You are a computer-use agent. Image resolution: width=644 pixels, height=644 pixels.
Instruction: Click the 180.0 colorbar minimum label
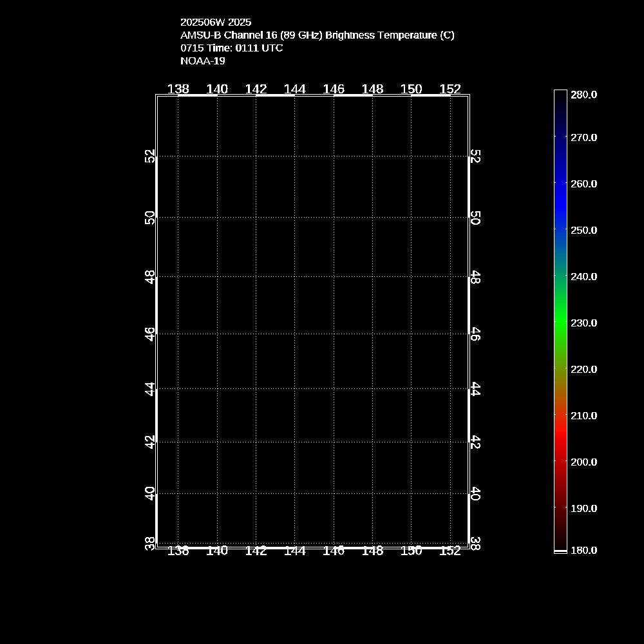(x=584, y=550)
